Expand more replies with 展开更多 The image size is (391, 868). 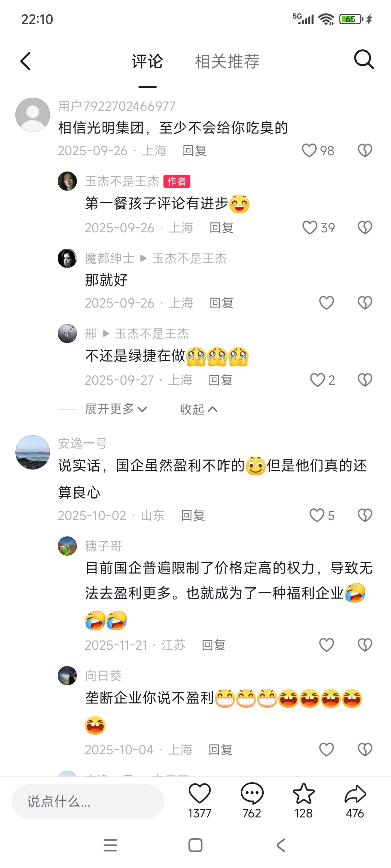tap(116, 409)
